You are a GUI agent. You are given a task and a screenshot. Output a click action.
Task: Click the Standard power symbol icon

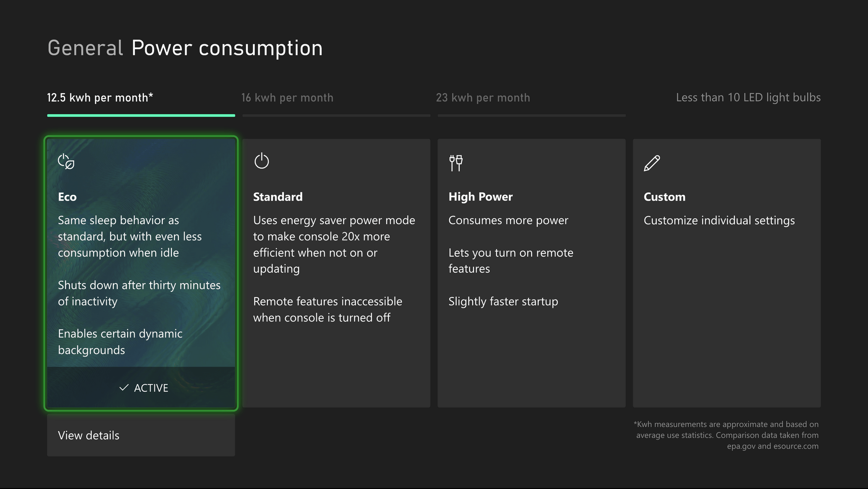tap(262, 161)
